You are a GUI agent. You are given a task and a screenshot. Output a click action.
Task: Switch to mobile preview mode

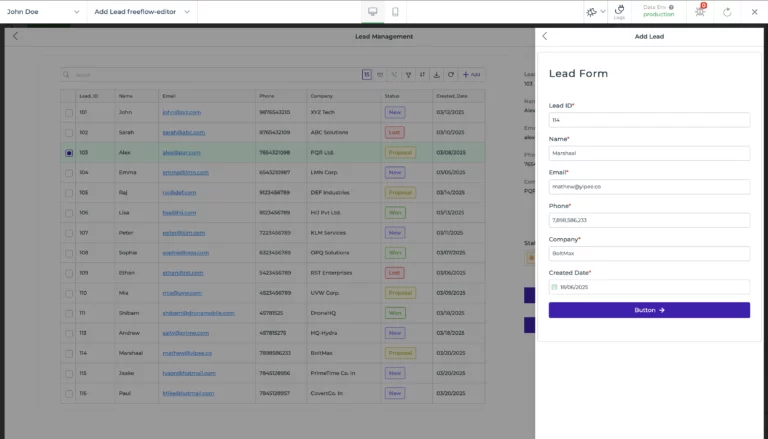click(396, 12)
